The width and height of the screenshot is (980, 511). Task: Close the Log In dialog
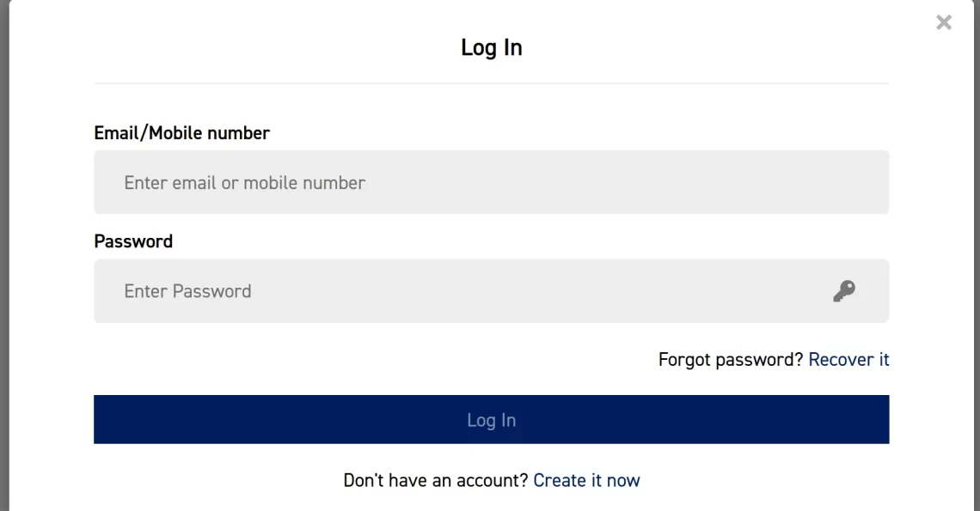[x=944, y=23]
